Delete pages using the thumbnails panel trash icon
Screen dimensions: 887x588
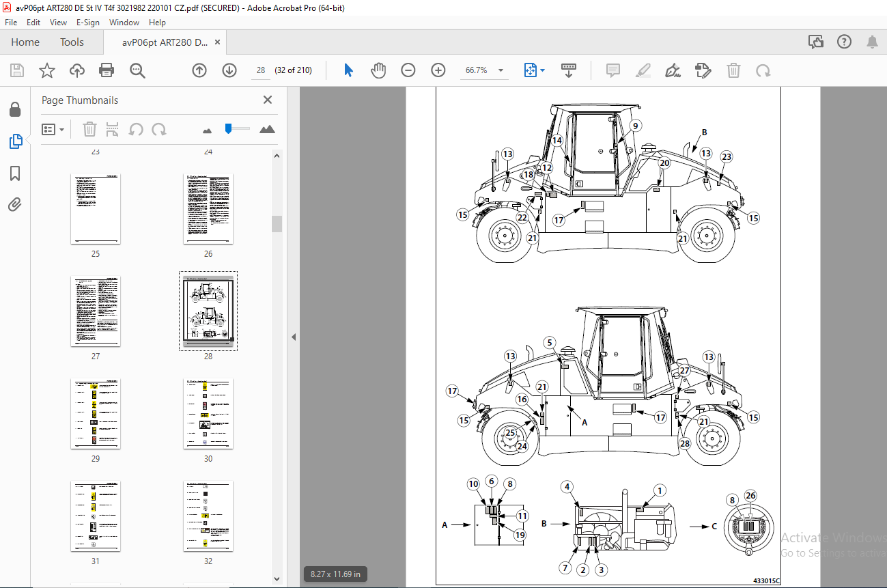(x=89, y=129)
